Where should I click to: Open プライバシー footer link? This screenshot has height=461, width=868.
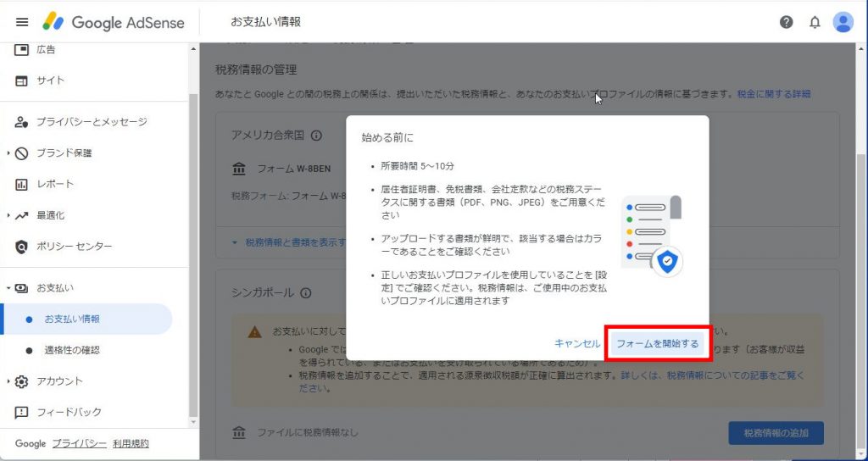tap(79, 444)
